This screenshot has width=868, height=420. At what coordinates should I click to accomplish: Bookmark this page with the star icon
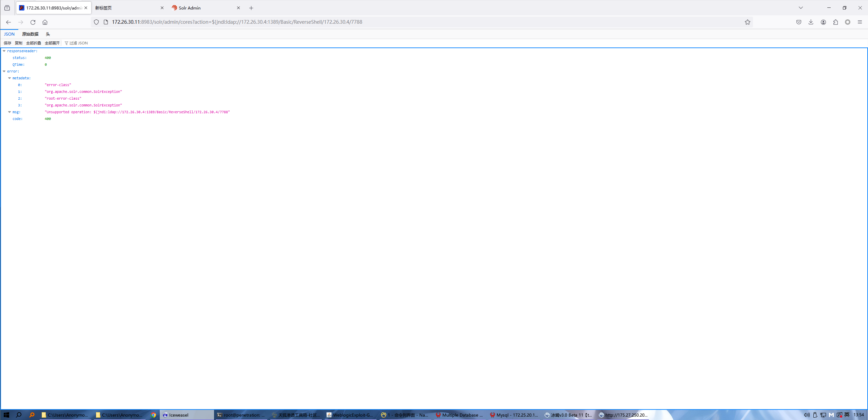(747, 22)
